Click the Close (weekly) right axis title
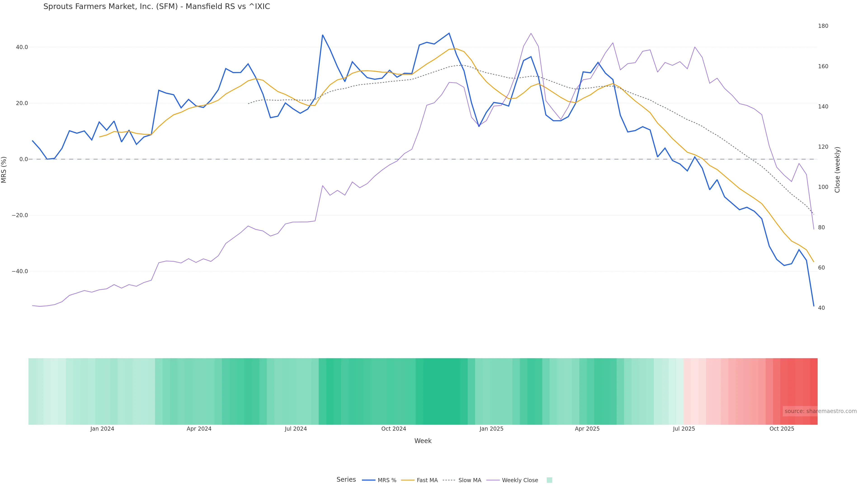The width and height of the screenshot is (868, 488). pyautogui.click(x=837, y=169)
